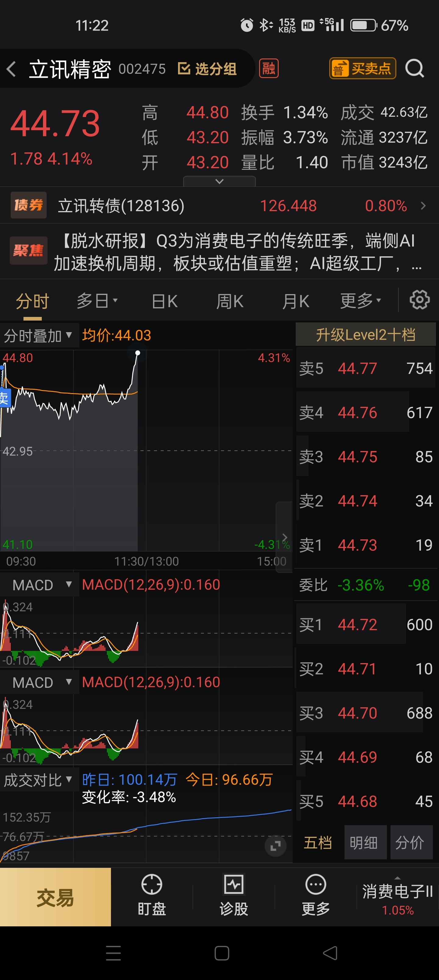Viewport: 439px width, 980px height.
Task: Switch to the 周K tab
Action: click(x=230, y=301)
